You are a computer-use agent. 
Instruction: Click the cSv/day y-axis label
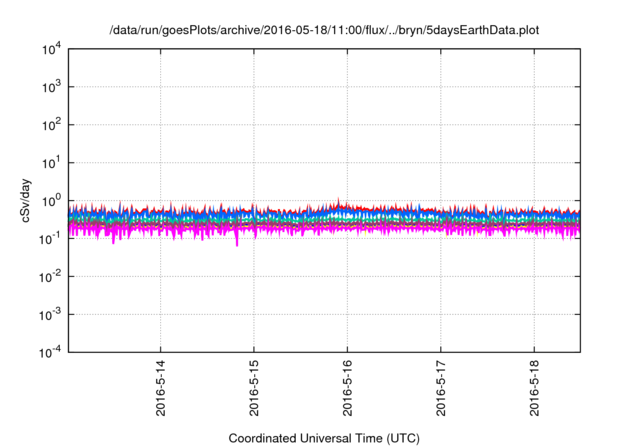(26, 200)
